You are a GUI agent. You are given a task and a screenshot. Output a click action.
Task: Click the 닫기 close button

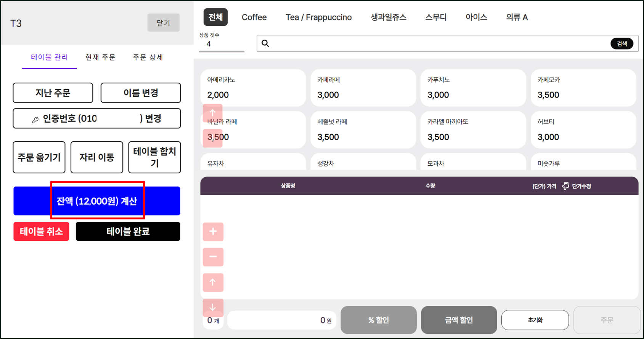click(163, 23)
